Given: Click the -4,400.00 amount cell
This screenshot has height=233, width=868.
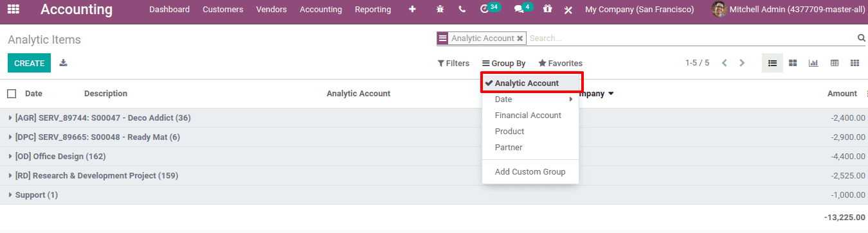Looking at the screenshot, I should [847, 157].
